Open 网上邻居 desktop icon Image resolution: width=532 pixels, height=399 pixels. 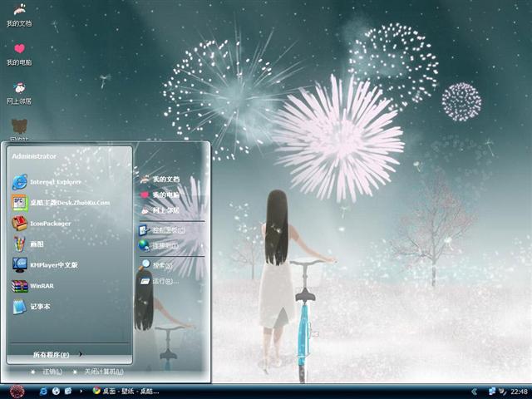19,93
